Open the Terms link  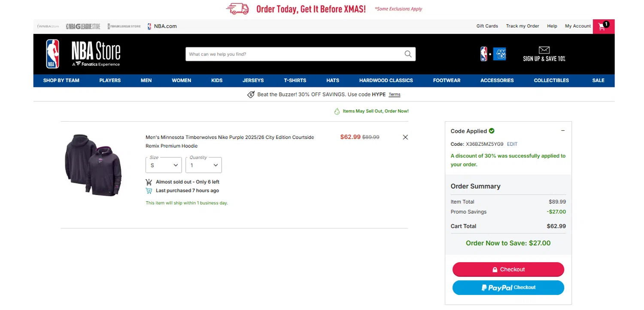pos(395,95)
